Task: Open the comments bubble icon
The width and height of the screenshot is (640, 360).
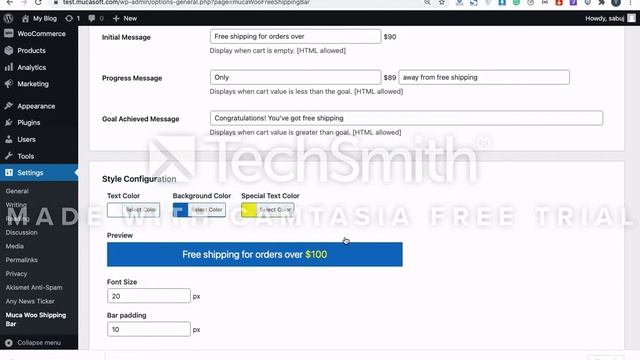Action: (92, 18)
